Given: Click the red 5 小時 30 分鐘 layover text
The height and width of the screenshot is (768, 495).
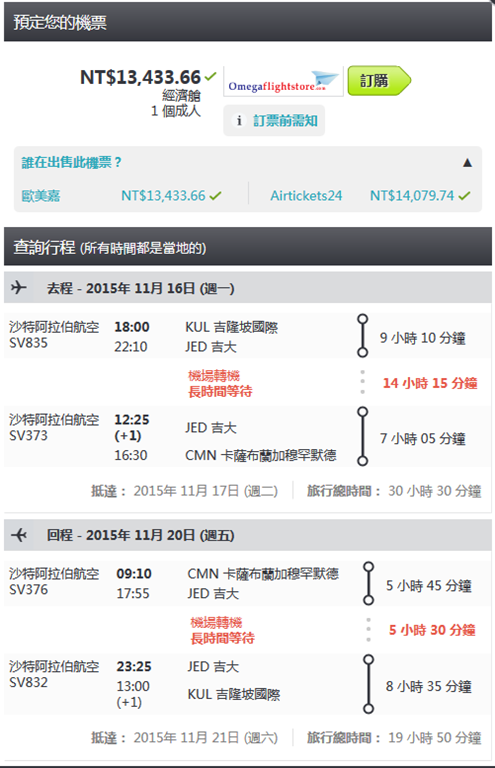Looking at the screenshot, I should (432, 630).
